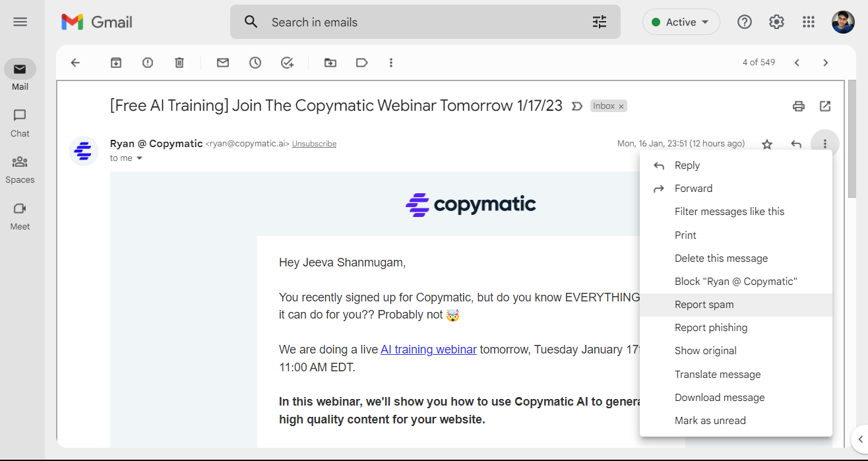Choose Report spam

point(736,305)
